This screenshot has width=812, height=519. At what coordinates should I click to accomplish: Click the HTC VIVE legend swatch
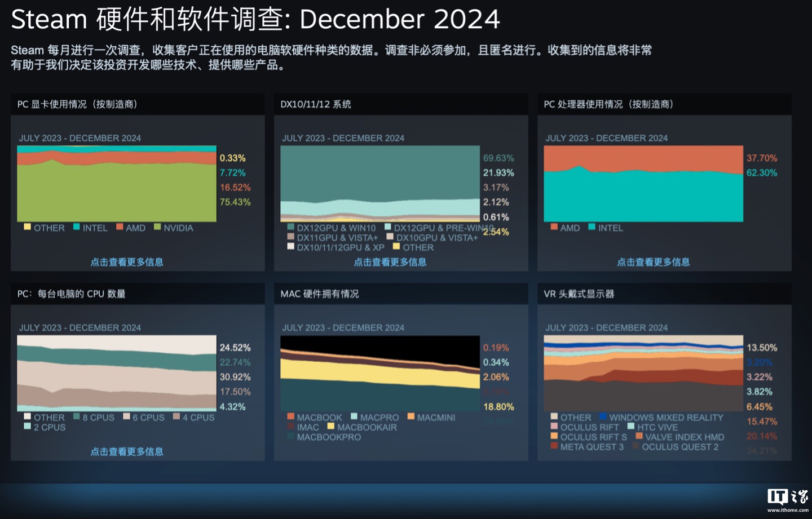(630, 426)
